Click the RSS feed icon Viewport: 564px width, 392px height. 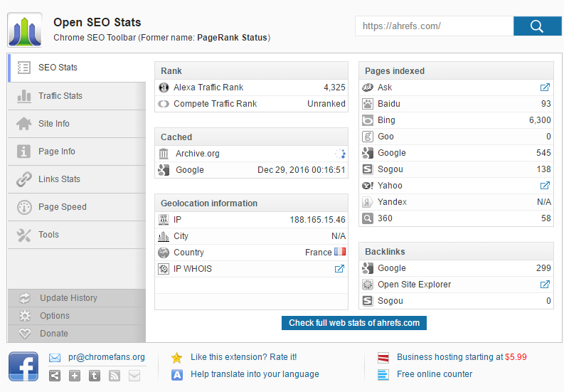tap(115, 376)
